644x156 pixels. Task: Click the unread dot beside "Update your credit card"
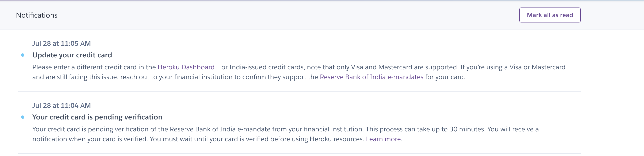(x=23, y=55)
